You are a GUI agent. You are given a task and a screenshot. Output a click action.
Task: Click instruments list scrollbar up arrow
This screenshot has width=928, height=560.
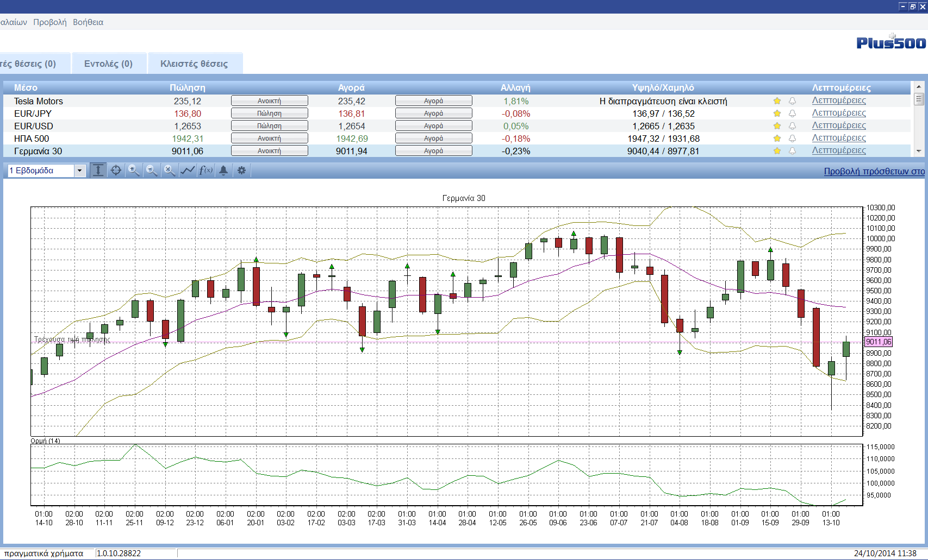(919, 87)
